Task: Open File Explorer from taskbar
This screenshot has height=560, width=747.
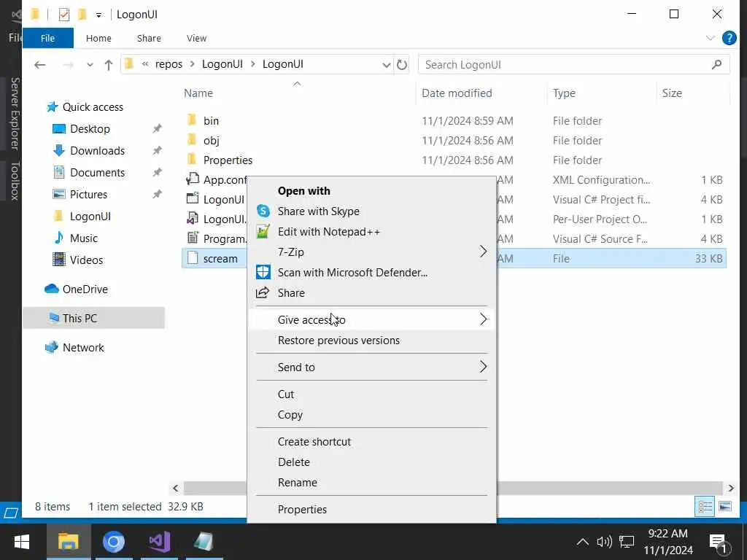Action: pos(69,542)
